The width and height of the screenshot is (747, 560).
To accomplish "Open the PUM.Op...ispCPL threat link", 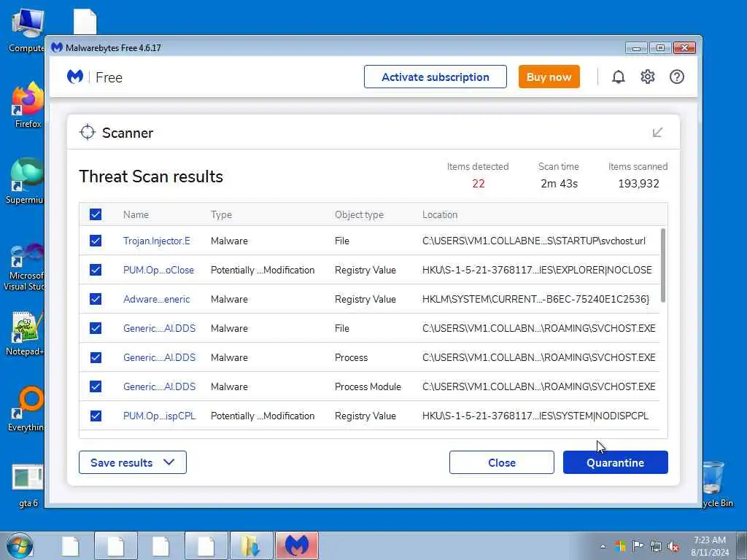I will coord(159,416).
